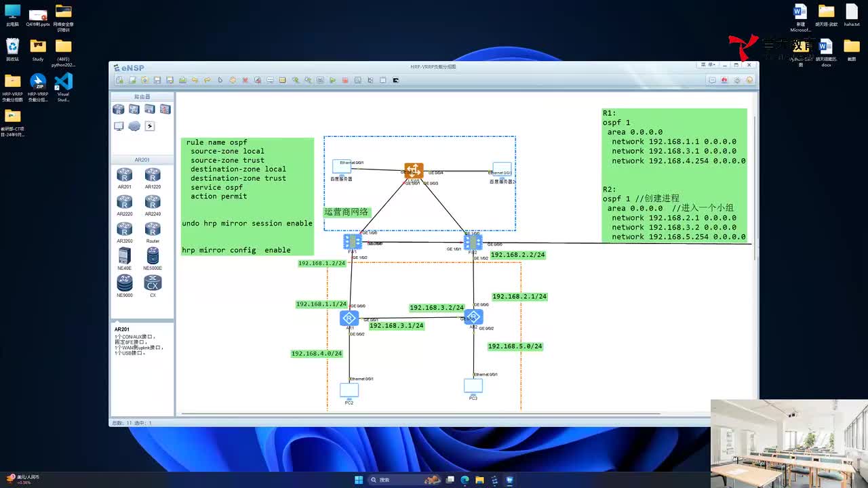Image resolution: width=868 pixels, height=488 pixels.
Task: Open Visual Studio Code desktop shortcut
Action: tap(63, 87)
